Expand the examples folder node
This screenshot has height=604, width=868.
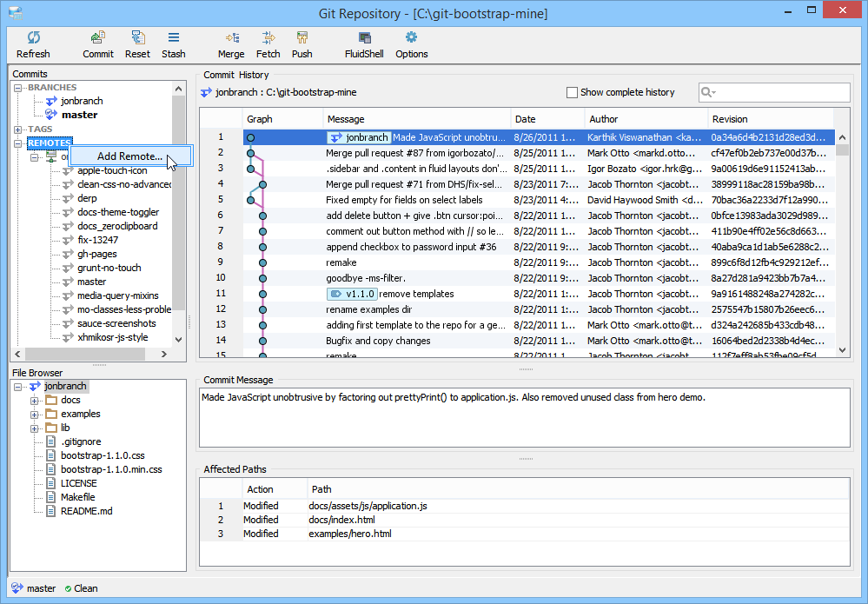[x=35, y=415]
